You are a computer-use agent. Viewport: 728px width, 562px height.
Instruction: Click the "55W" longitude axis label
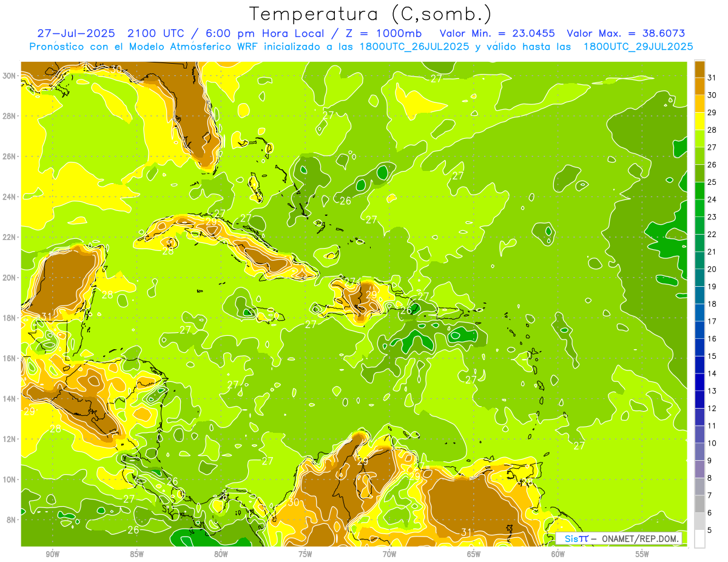pyautogui.click(x=642, y=555)
